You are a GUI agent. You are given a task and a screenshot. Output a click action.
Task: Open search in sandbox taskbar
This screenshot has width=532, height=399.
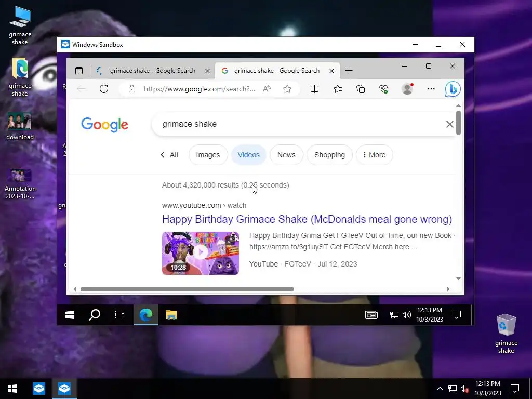95,315
